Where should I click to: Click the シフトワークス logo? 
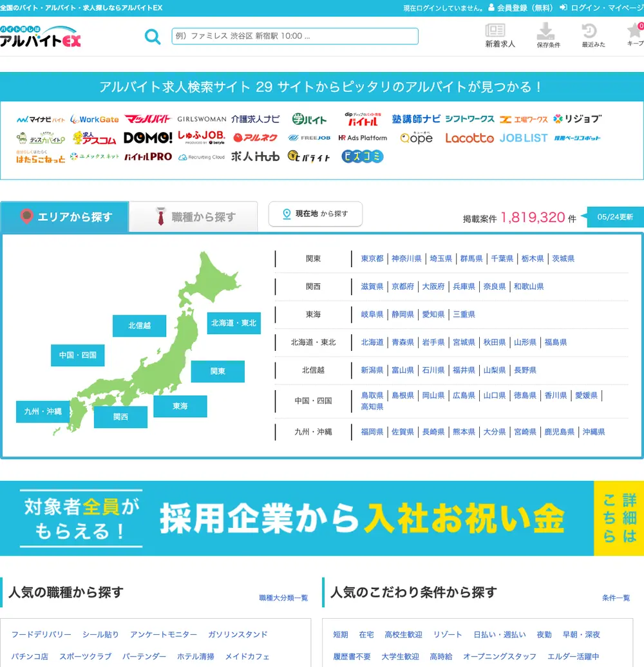click(469, 119)
